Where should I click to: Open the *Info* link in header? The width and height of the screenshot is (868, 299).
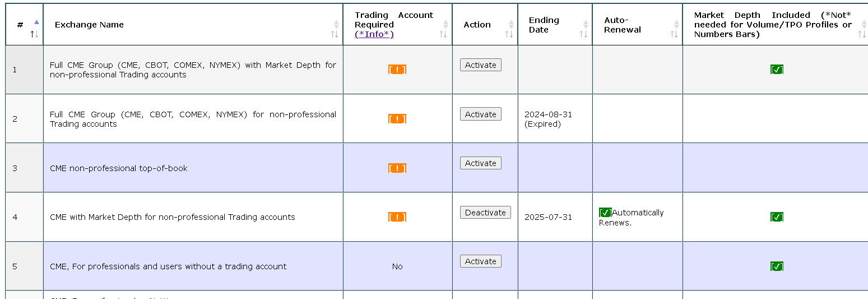click(x=374, y=34)
